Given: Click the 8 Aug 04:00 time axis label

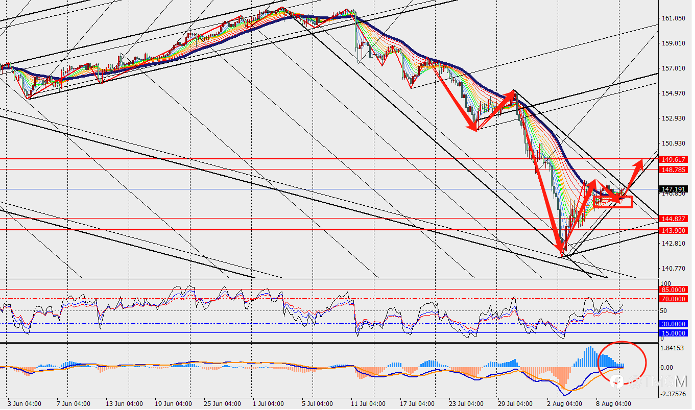Looking at the screenshot, I should point(614,404).
